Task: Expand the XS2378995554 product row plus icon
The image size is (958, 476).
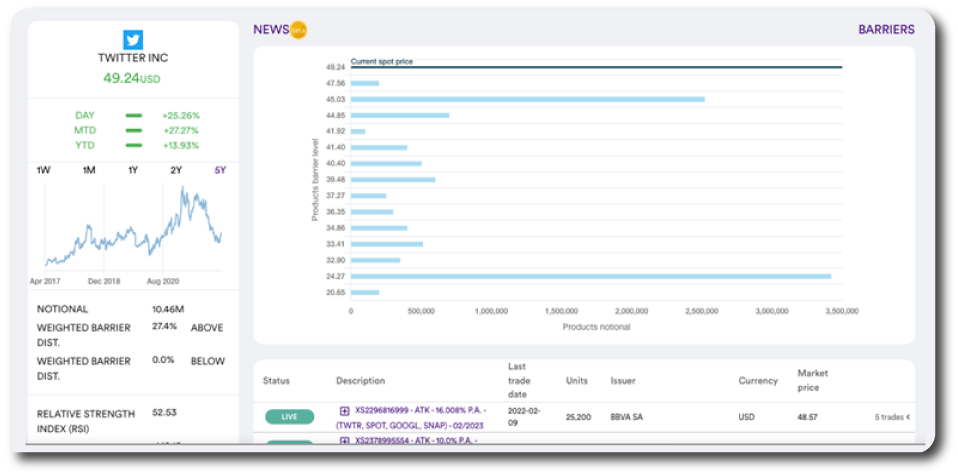Action: (345, 441)
